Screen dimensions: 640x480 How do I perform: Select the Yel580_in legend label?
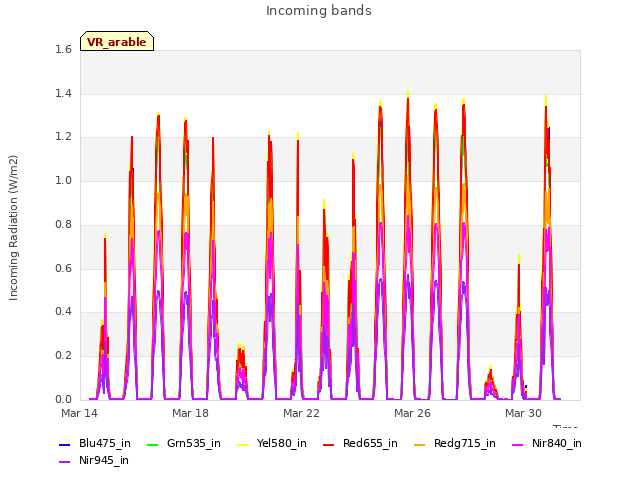click(282, 444)
